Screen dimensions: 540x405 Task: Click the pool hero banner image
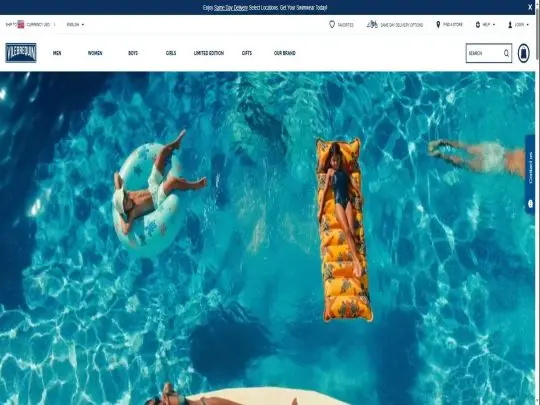tap(267, 238)
